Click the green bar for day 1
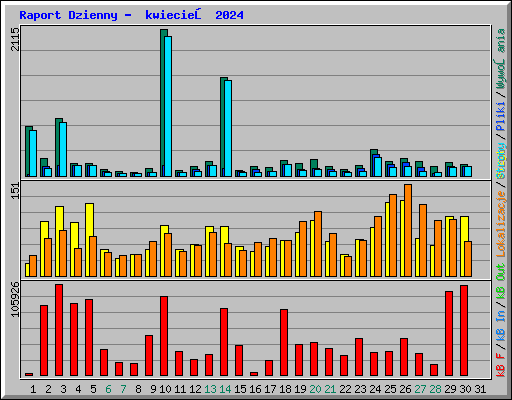 pyautogui.click(x=28, y=151)
